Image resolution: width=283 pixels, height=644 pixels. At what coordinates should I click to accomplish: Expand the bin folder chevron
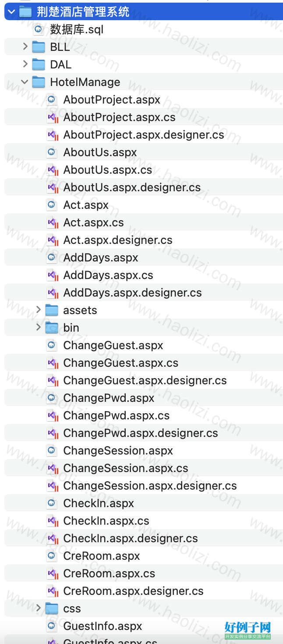coord(38,328)
